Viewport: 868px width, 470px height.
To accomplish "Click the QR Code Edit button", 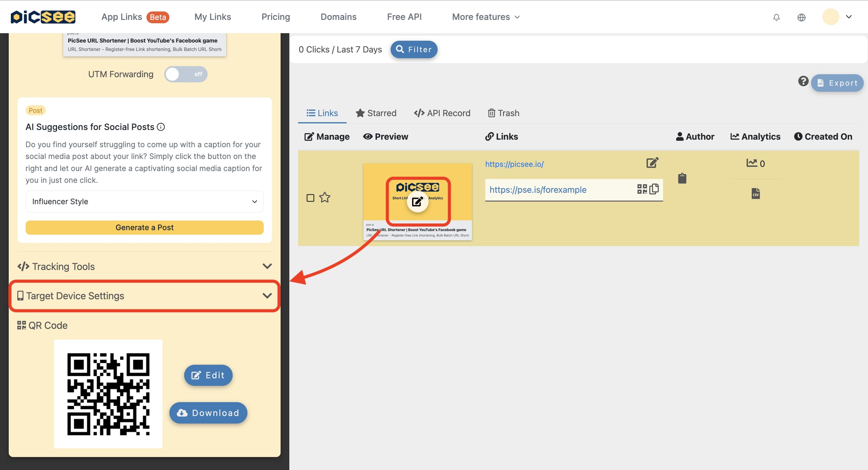I will coord(208,375).
